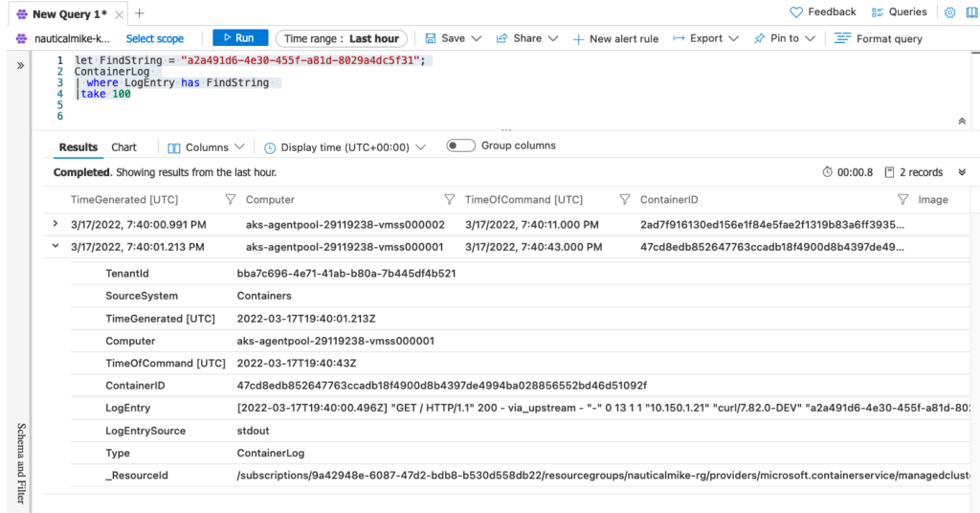Click the Computer column filter icon

tap(450, 199)
